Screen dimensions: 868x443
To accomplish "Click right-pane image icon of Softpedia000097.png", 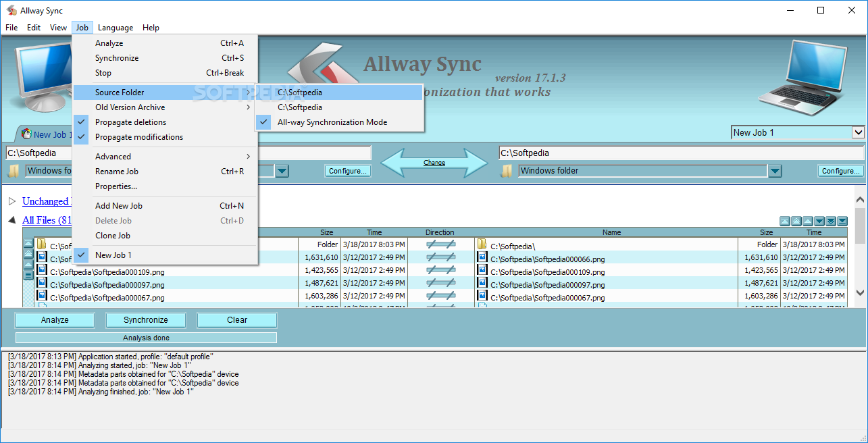I will pos(482,282).
